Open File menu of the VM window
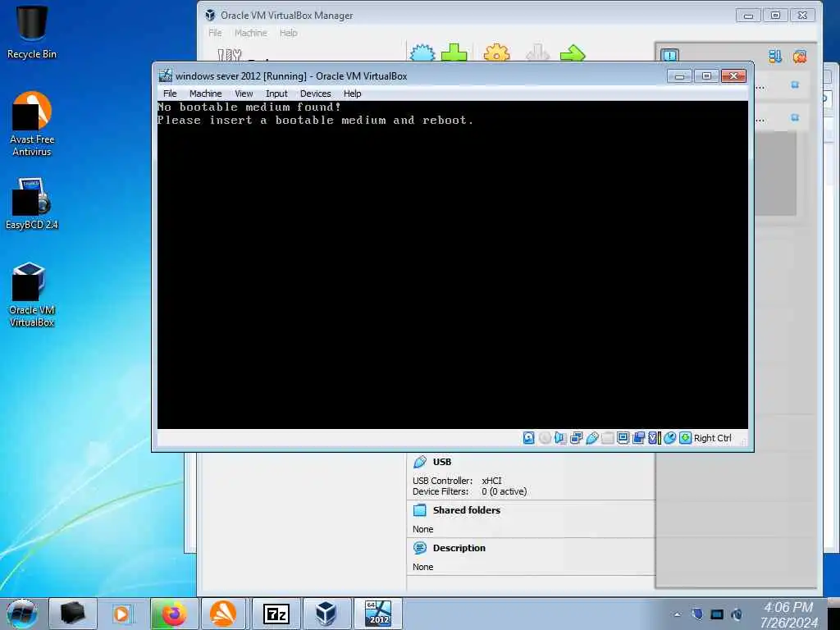The width and height of the screenshot is (840, 630). (x=170, y=94)
